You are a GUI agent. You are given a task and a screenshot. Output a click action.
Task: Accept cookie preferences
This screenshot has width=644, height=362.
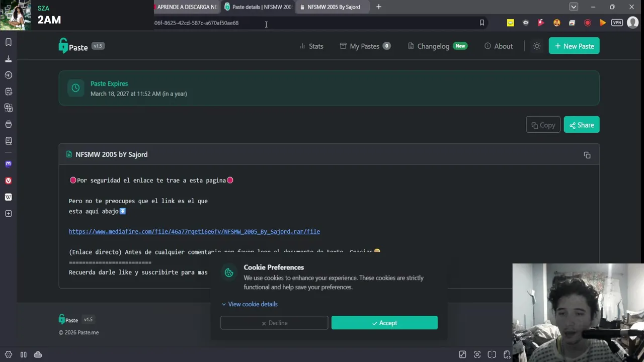(384, 323)
